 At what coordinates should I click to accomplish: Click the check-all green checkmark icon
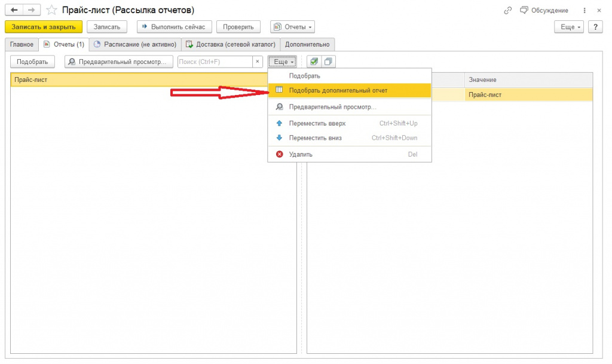tap(314, 62)
